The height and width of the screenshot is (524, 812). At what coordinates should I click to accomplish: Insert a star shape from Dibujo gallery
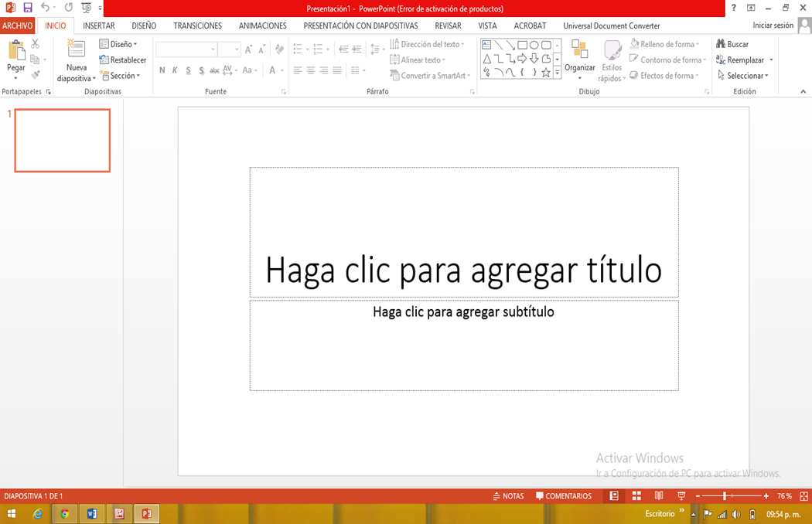(x=546, y=72)
